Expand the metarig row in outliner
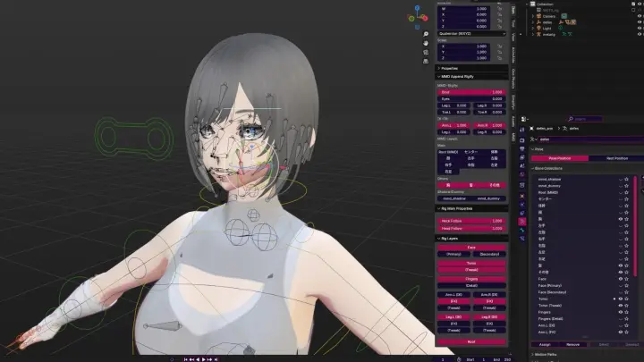 click(x=533, y=35)
